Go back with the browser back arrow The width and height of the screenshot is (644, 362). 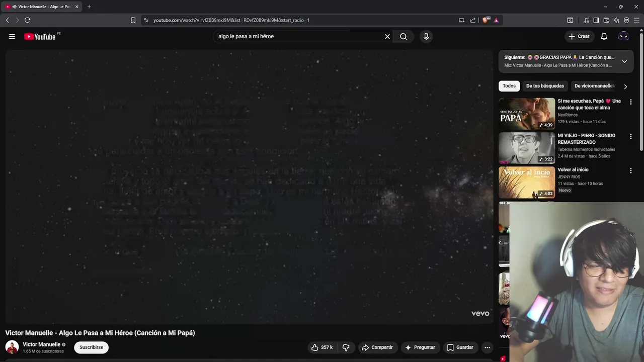pyautogui.click(x=7, y=20)
